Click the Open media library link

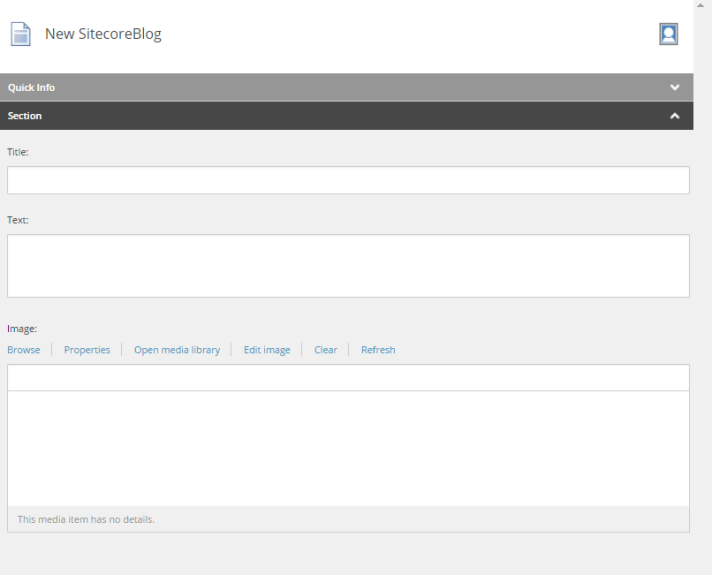pos(177,350)
